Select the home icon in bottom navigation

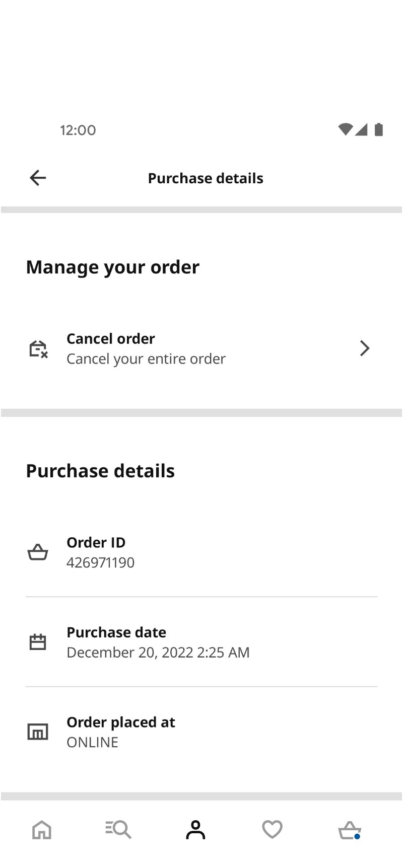(42, 830)
